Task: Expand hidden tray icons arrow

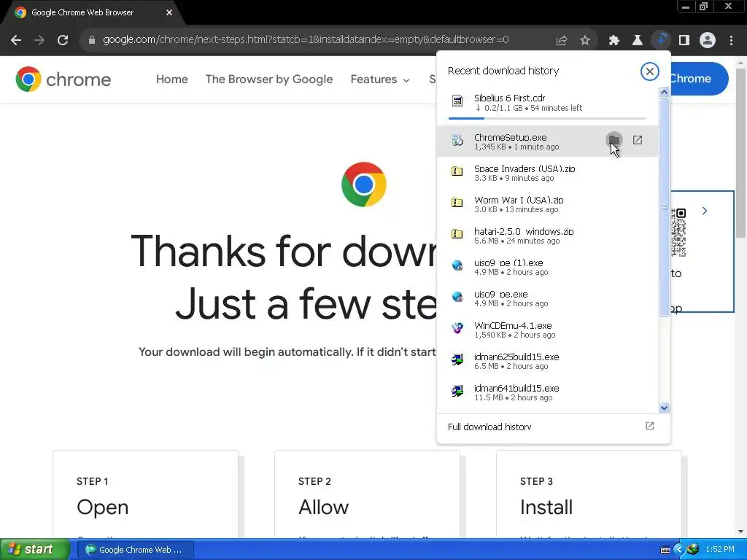Action: pyautogui.click(x=679, y=550)
